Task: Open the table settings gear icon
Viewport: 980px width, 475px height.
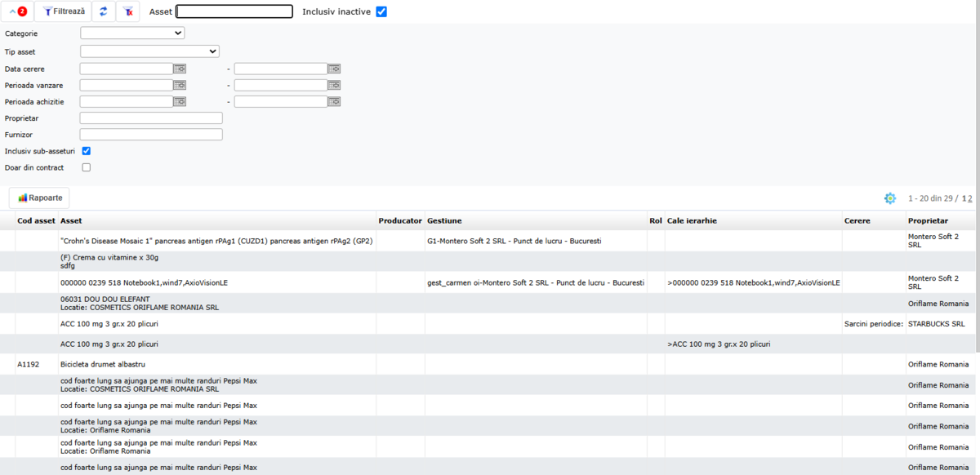Action: 890,198
